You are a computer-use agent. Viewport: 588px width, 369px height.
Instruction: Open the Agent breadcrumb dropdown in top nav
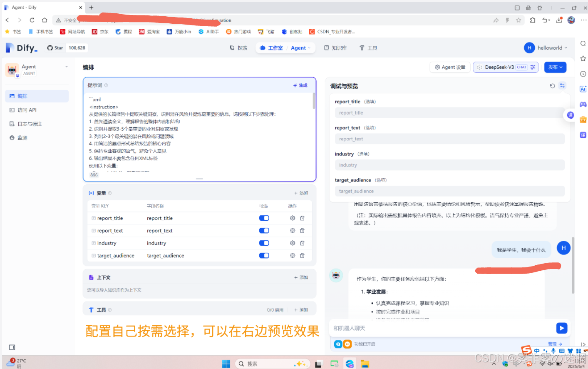coord(301,48)
